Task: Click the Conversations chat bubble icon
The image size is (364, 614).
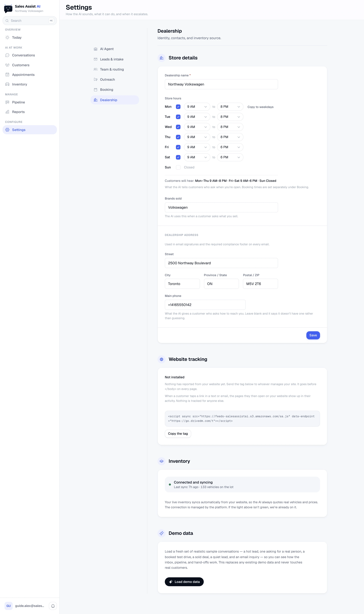Action: pyautogui.click(x=7, y=55)
